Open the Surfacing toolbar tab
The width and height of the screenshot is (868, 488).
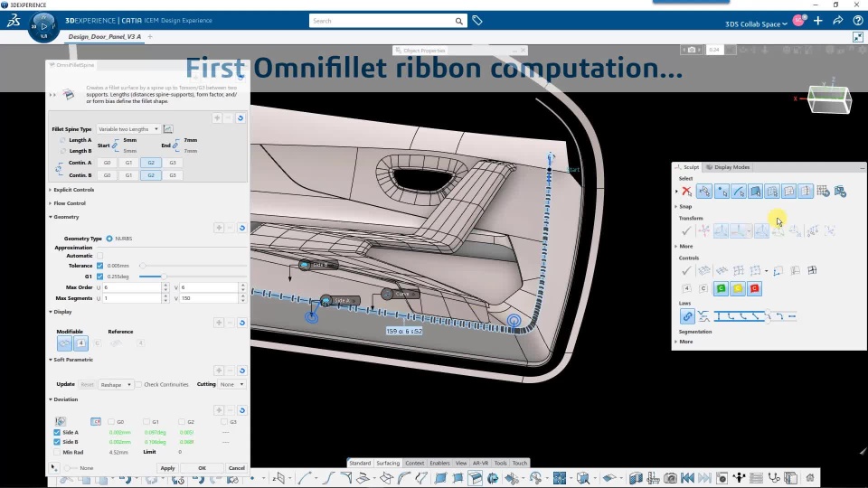tap(388, 463)
